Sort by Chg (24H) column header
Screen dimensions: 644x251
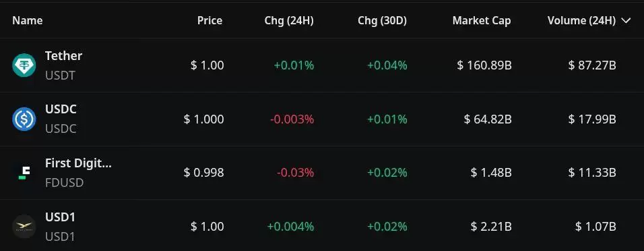coord(289,20)
